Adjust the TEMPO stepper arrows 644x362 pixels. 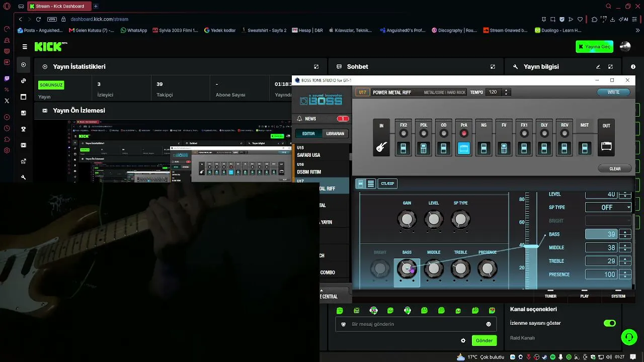(x=506, y=92)
